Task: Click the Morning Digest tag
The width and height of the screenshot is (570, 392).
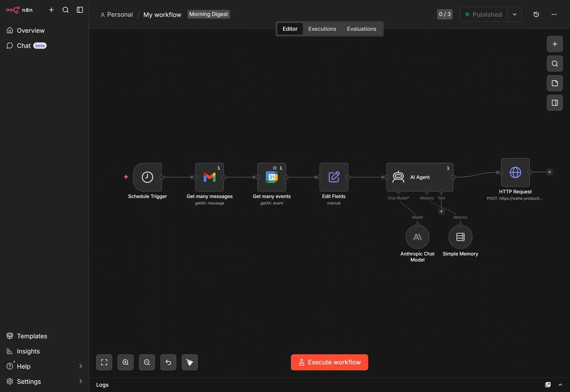Action: point(209,14)
